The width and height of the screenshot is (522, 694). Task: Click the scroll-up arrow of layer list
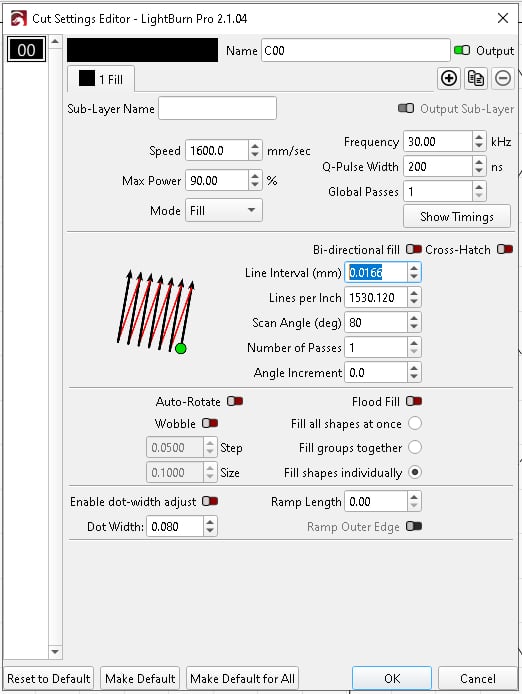[55, 42]
